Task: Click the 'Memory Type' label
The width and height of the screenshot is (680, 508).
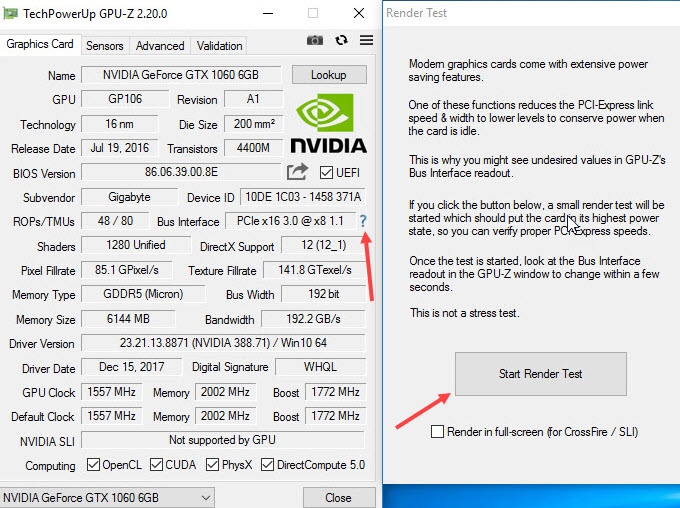Action: (x=43, y=295)
